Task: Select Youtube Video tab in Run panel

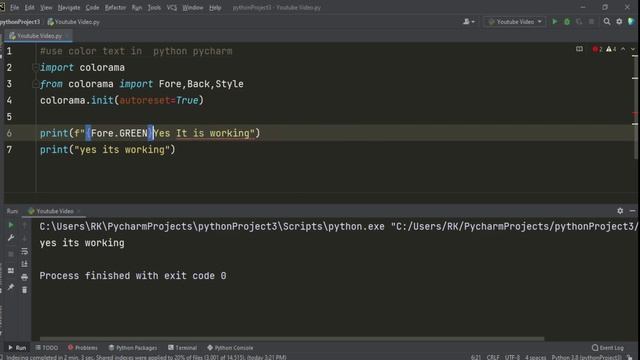Action: coord(53,211)
